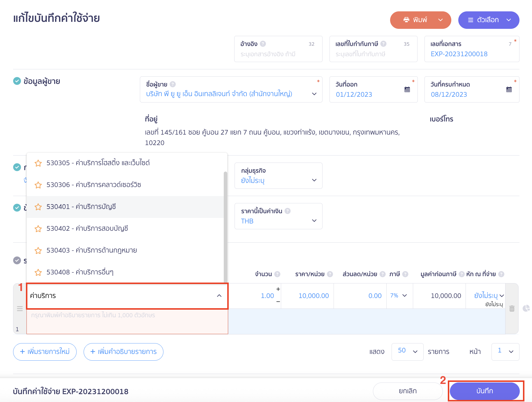Open the issue date calendar icon

click(407, 89)
